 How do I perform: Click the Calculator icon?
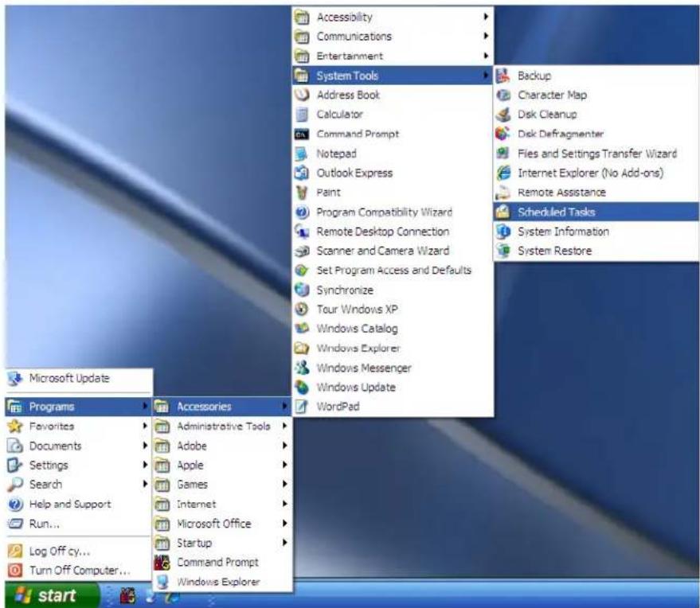(303, 115)
